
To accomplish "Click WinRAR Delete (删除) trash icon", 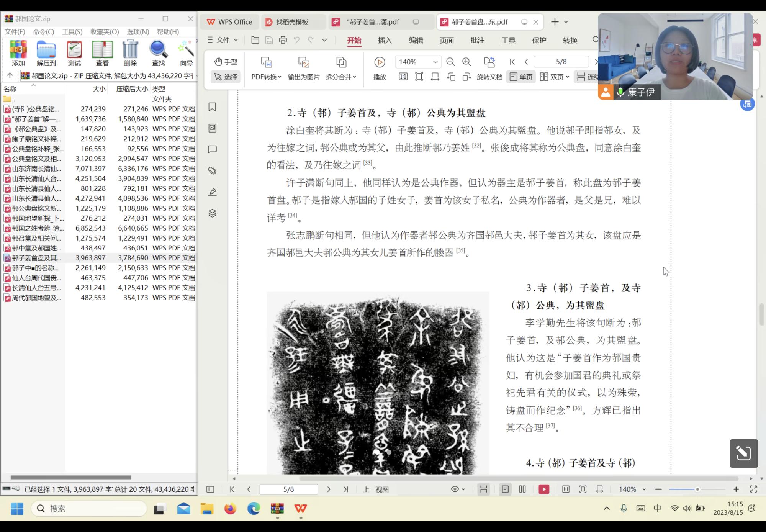I will (130, 50).
